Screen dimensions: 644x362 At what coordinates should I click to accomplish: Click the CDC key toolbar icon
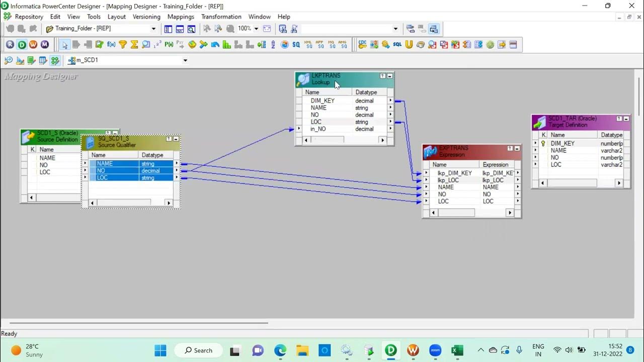click(362, 45)
